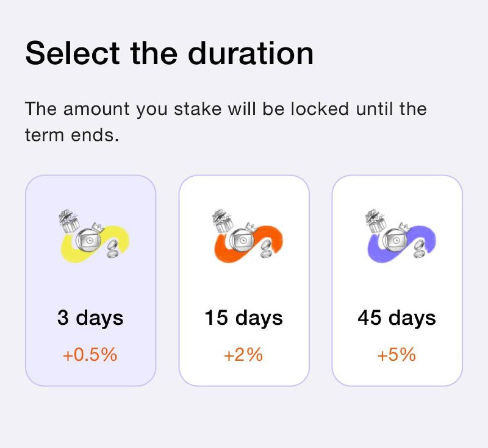Click the +0.5% reward label
The width and height of the screenshot is (488, 448).
tap(90, 355)
